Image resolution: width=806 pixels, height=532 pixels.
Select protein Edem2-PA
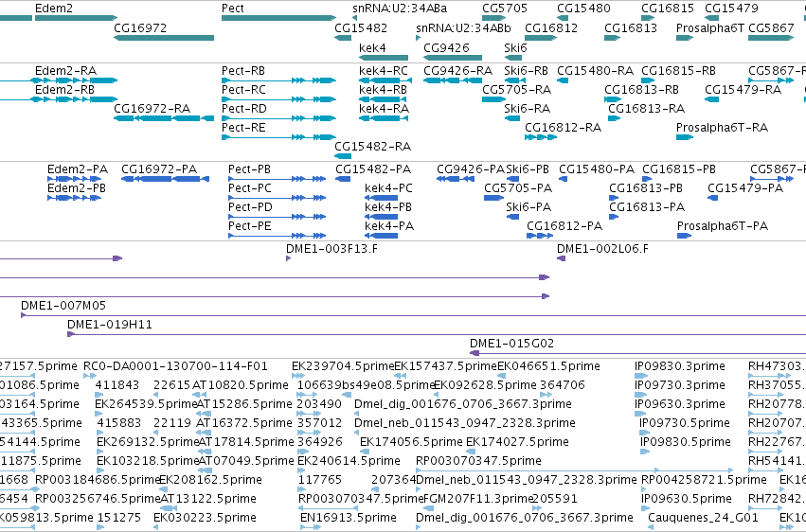point(74,179)
